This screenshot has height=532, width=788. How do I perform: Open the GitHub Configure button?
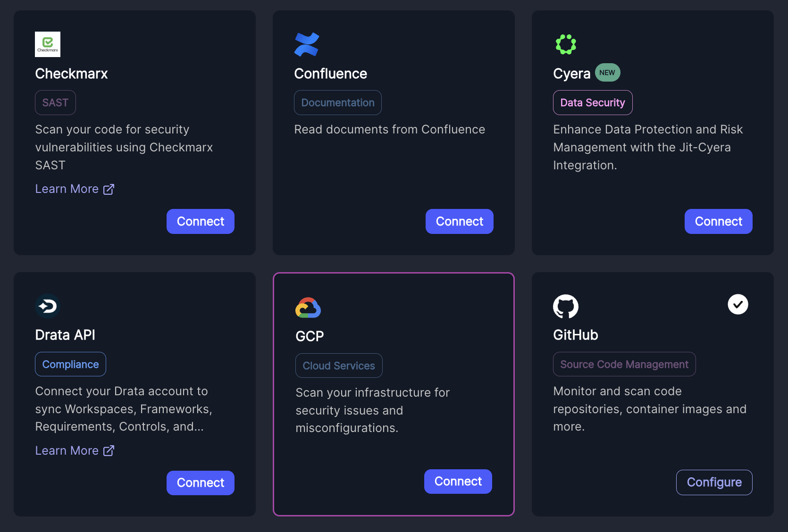714,482
